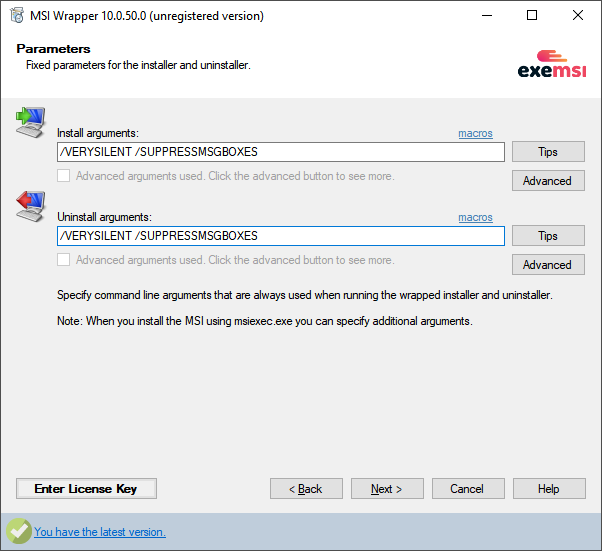This screenshot has height=551, width=602.
Task: Open Advanced settings for Install arguments
Action: pos(548,180)
